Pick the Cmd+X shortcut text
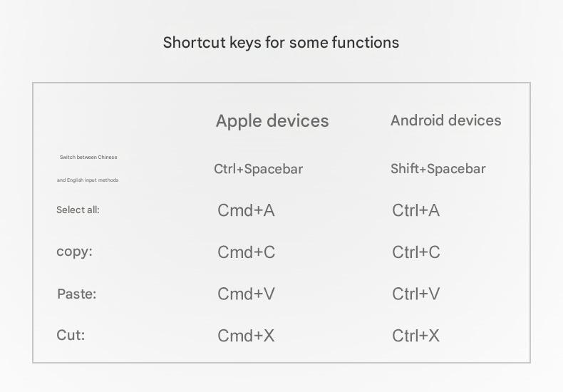Screen dimensions: 563x392 (246, 336)
